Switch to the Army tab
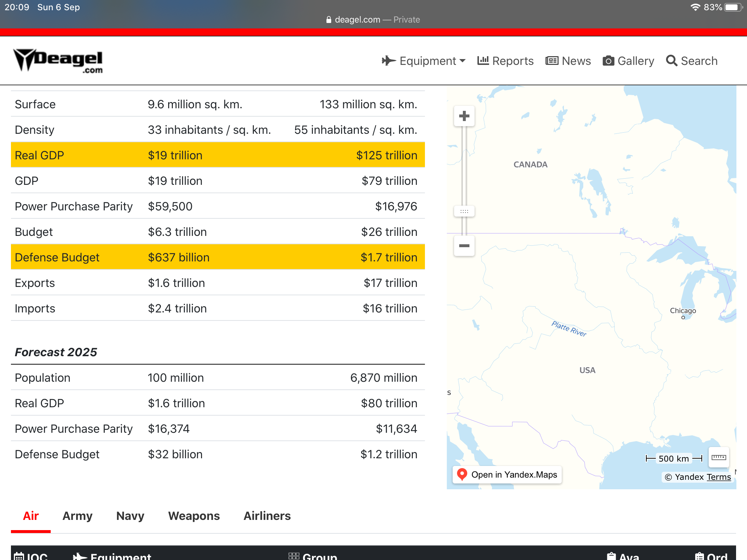The width and height of the screenshot is (747, 560). point(77,516)
